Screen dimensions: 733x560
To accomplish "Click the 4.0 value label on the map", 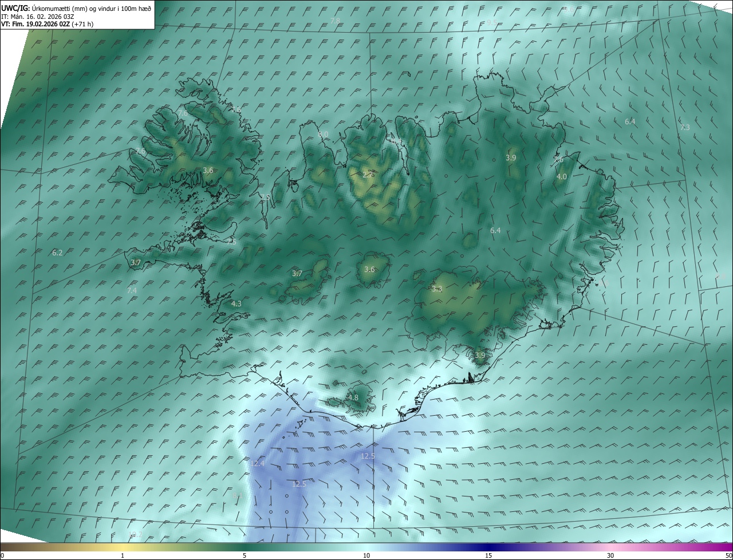I will 562,177.
